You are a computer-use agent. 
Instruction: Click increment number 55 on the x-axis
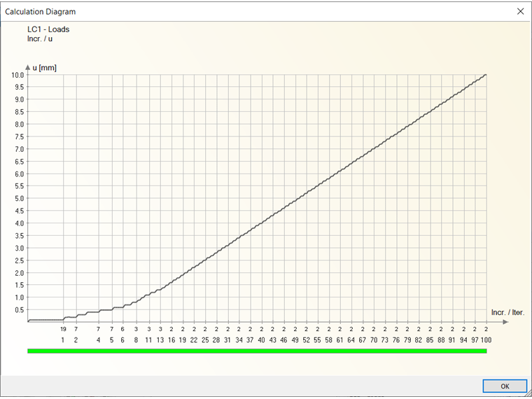(x=318, y=340)
